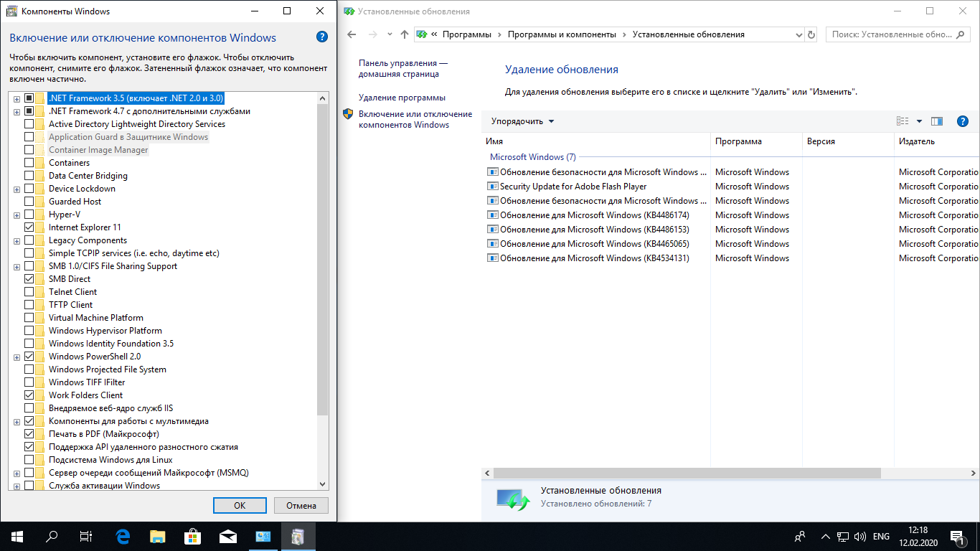Click the network icon in the system tray
Screen dimensions: 980x551
[844, 537]
